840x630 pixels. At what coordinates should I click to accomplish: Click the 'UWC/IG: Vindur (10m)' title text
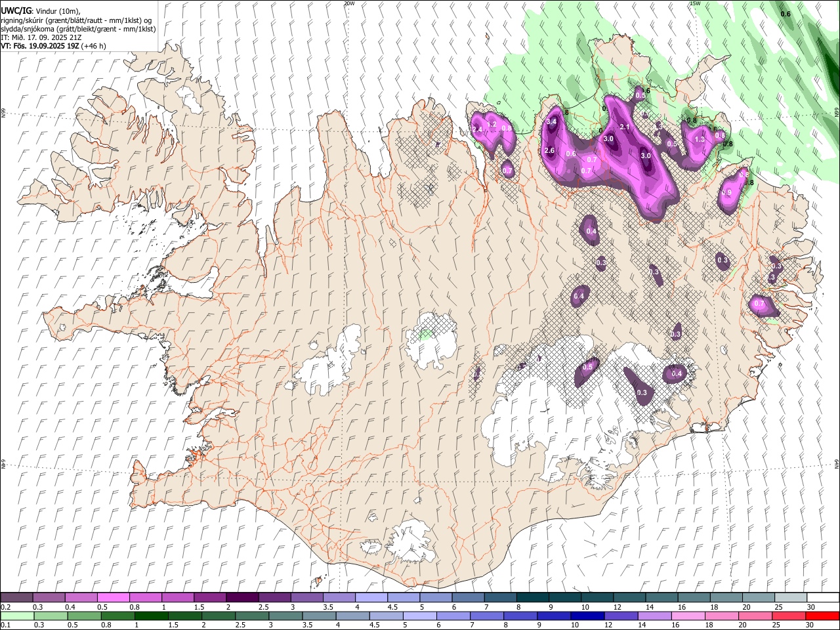click(x=40, y=11)
